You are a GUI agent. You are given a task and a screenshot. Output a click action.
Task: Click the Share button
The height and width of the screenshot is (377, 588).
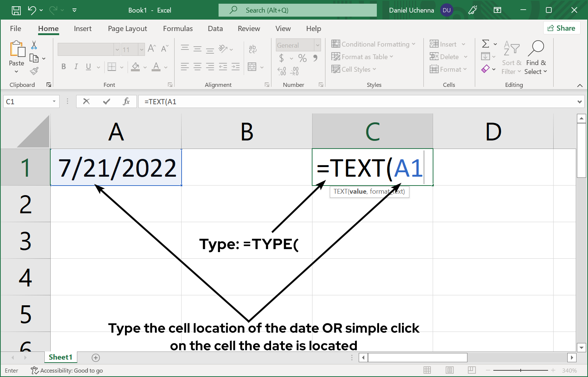coord(561,28)
